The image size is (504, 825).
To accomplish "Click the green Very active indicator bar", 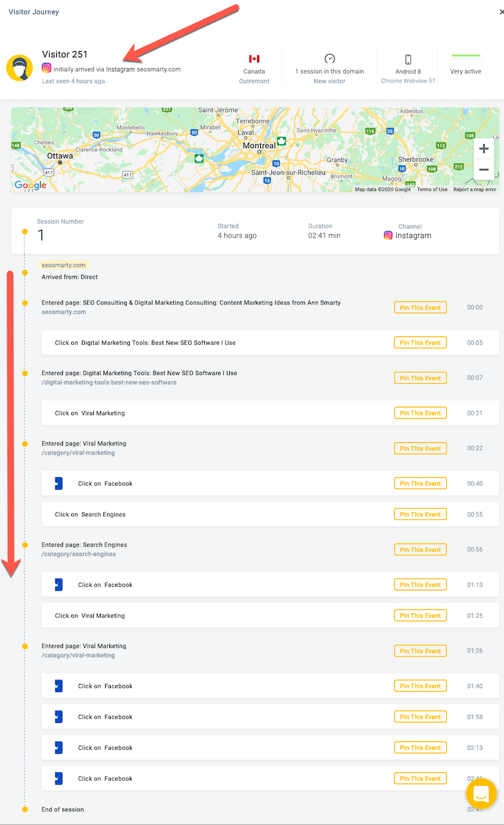I will click(x=466, y=55).
